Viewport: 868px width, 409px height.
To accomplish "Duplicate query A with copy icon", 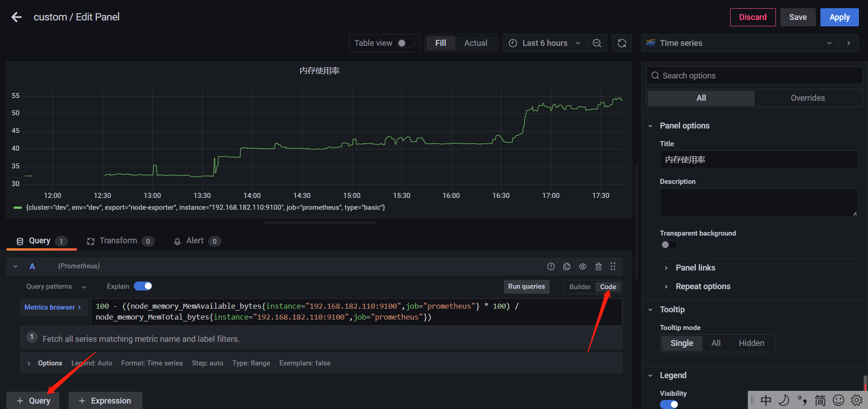I will [x=567, y=266].
